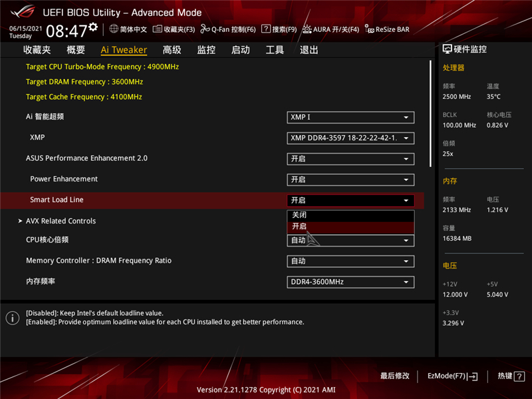Image resolution: width=532 pixels, height=399 pixels.
Task: Open Power Enhancement 开启 dropdown
Action: tap(350, 180)
